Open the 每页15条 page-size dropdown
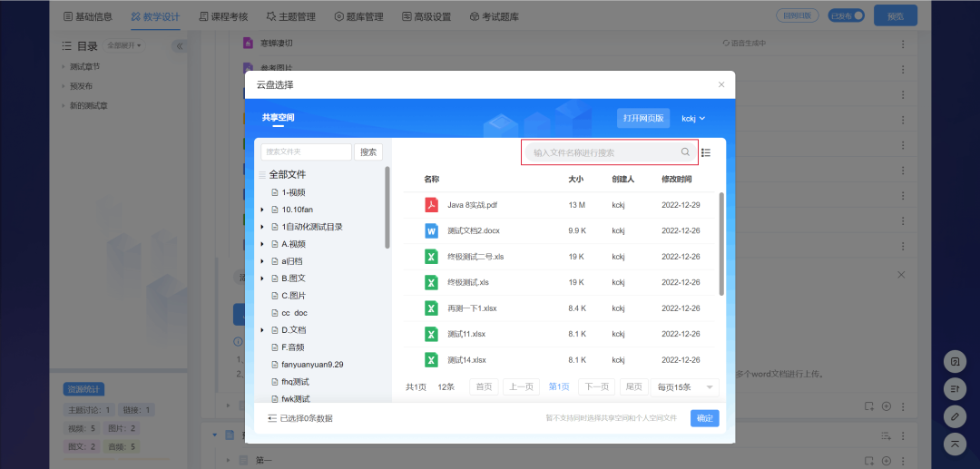Viewport: 980px width, 469px height. (x=684, y=387)
